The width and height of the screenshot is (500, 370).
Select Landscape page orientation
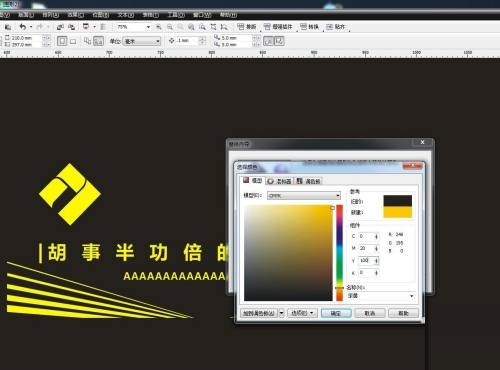click(73, 41)
